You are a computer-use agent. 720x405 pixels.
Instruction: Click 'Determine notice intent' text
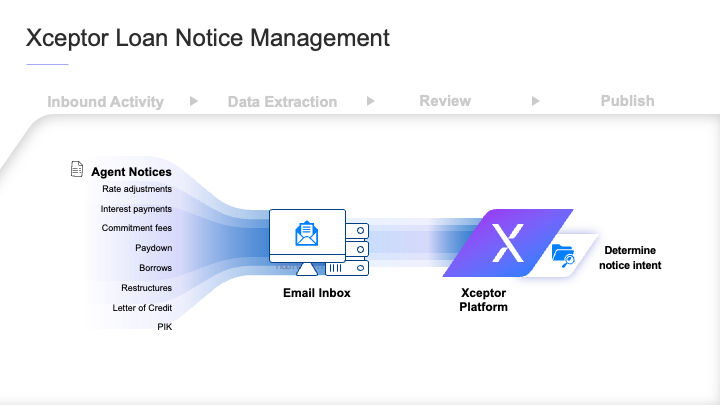630,258
